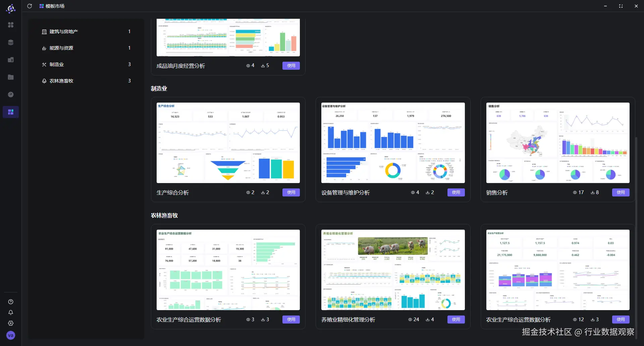The width and height of the screenshot is (644, 346).
Task: Select the highlighted template market sidebar icon
Action: pyautogui.click(x=11, y=112)
